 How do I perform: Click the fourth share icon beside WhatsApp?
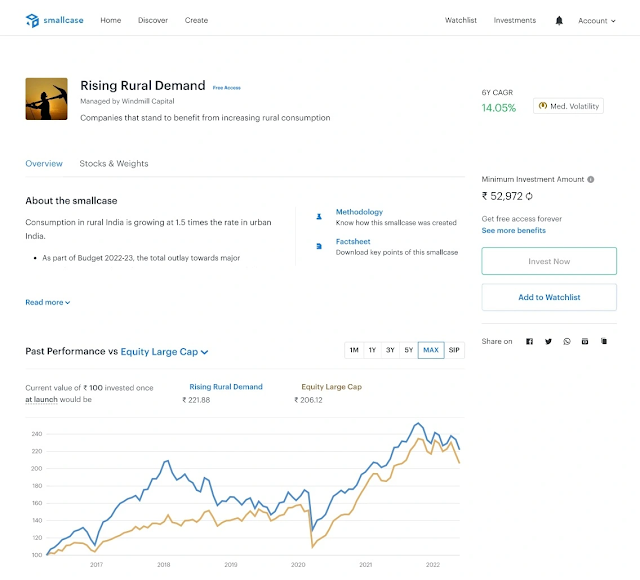(x=585, y=341)
